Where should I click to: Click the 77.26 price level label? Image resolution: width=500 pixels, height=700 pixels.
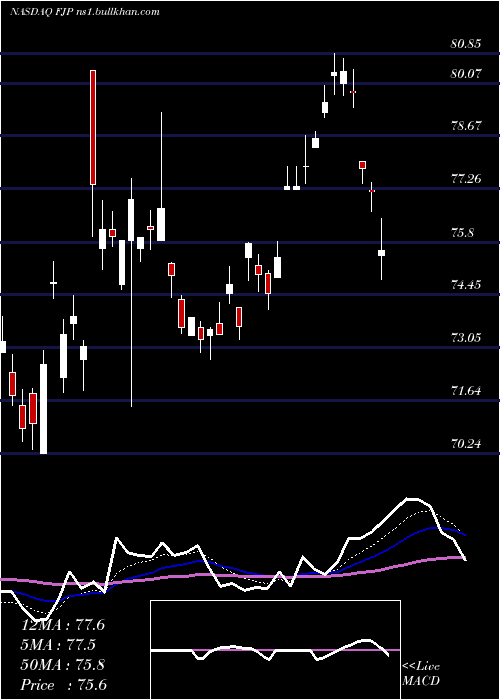pyautogui.click(x=466, y=179)
